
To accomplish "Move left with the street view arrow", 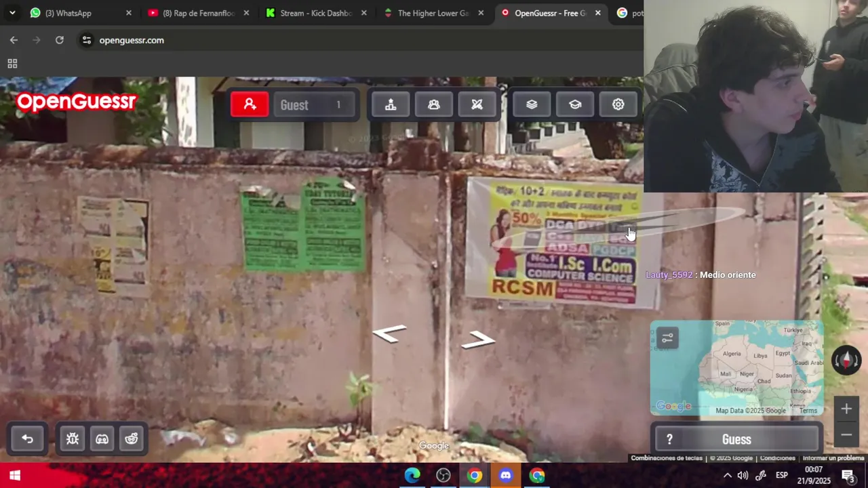I will pos(389,333).
